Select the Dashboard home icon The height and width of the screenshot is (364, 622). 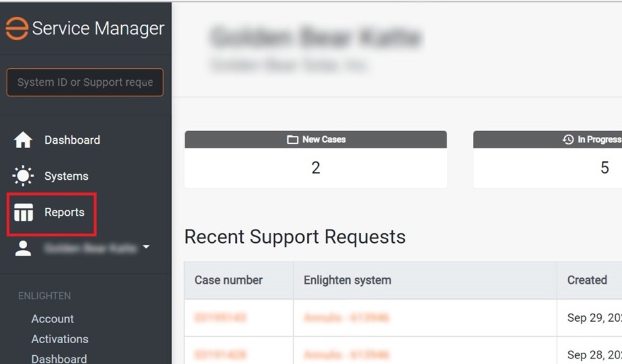(x=23, y=139)
